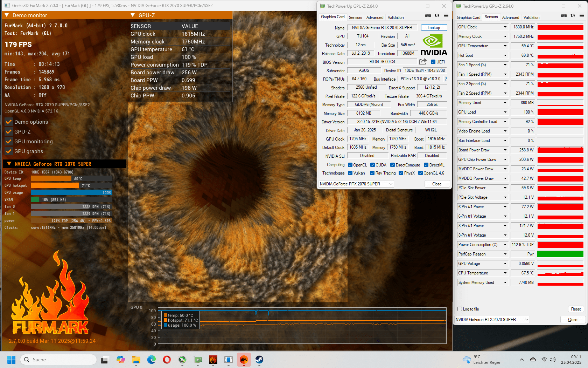Toggle the GPU graphs checkbox
Screen dimensions: 588x368
(9, 151)
